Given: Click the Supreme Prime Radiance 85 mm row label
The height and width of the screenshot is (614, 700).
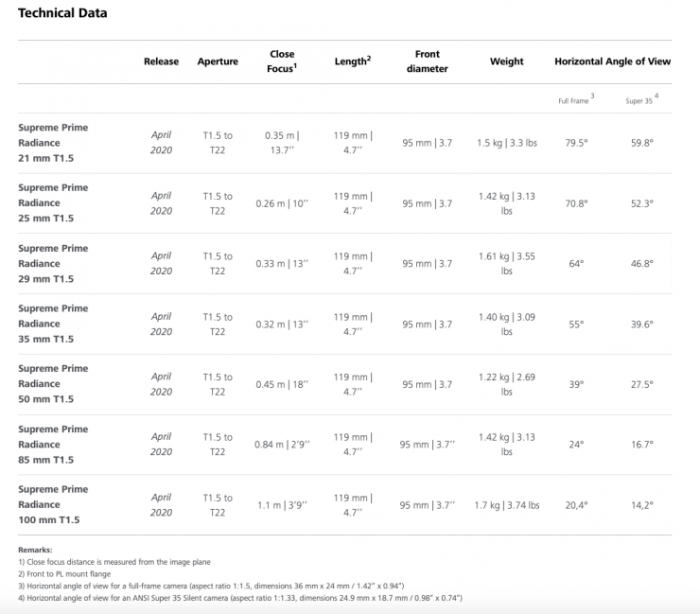Looking at the screenshot, I should coord(53,444).
